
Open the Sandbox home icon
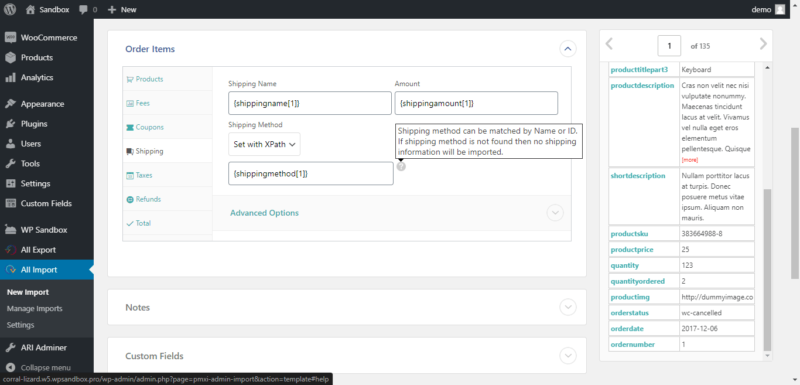click(x=30, y=9)
